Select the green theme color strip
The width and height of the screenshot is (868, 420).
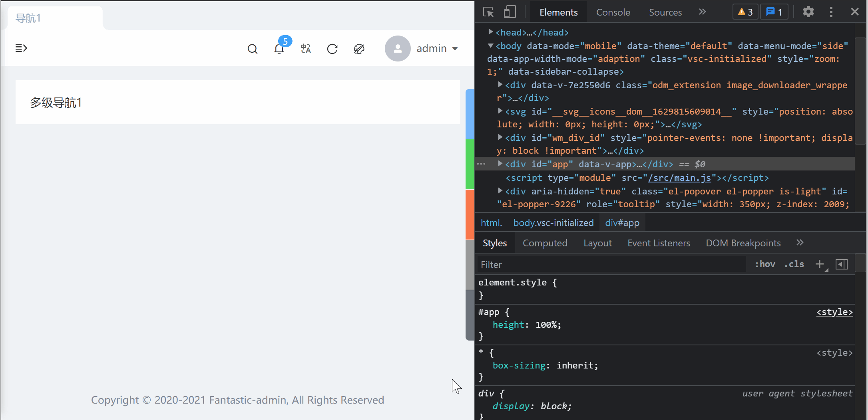[470, 164]
